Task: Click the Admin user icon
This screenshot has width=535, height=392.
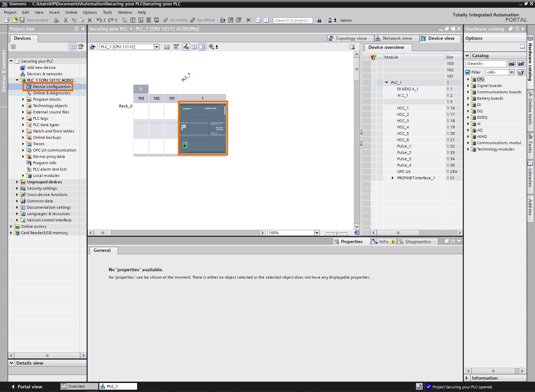Action: (x=330, y=20)
